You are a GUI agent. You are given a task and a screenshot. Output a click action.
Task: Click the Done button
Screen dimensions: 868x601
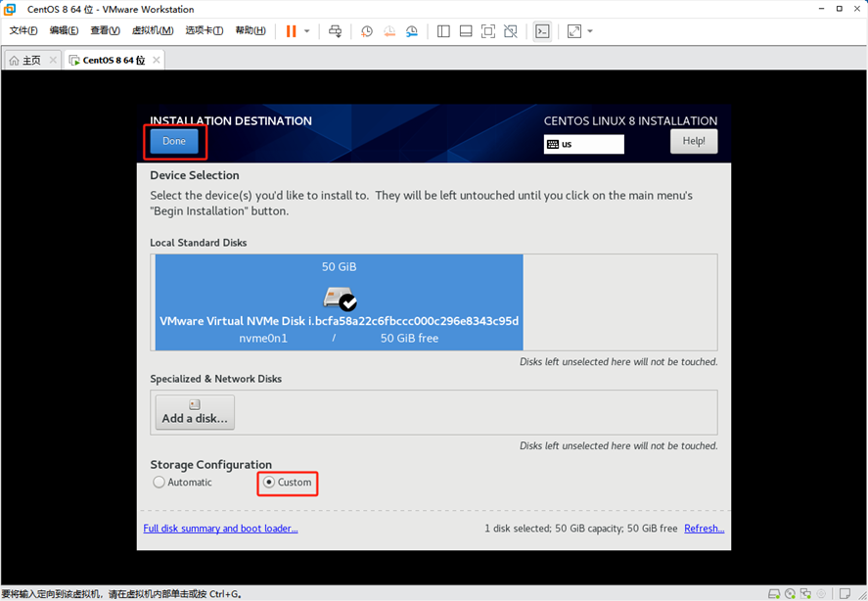point(174,141)
